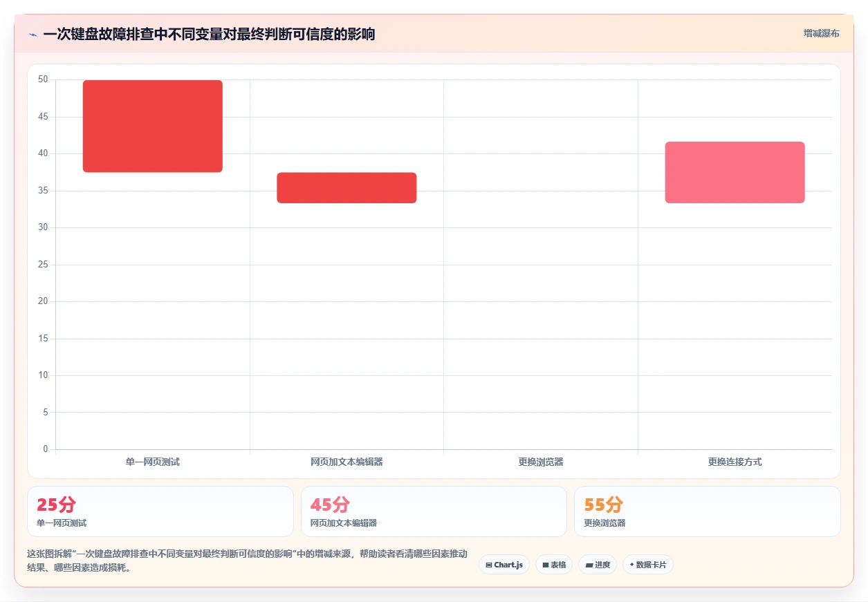868x602 pixels.
Task: Click the description paragraph below cards
Action: pos(248,561)
